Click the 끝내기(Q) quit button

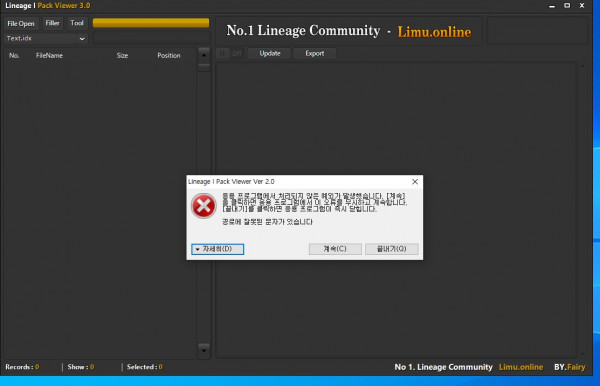click(x=391, y=249)
